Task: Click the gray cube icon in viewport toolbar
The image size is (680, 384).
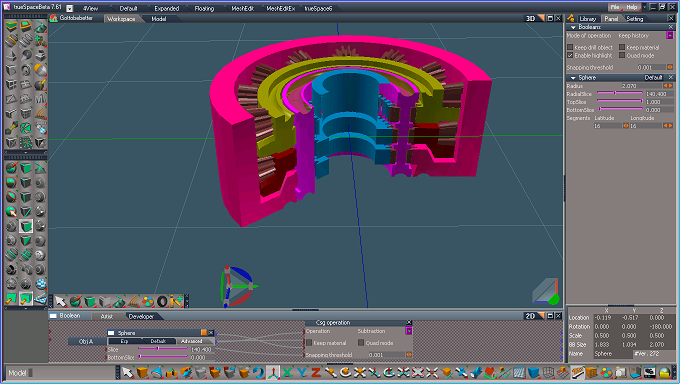Action: 104,301
